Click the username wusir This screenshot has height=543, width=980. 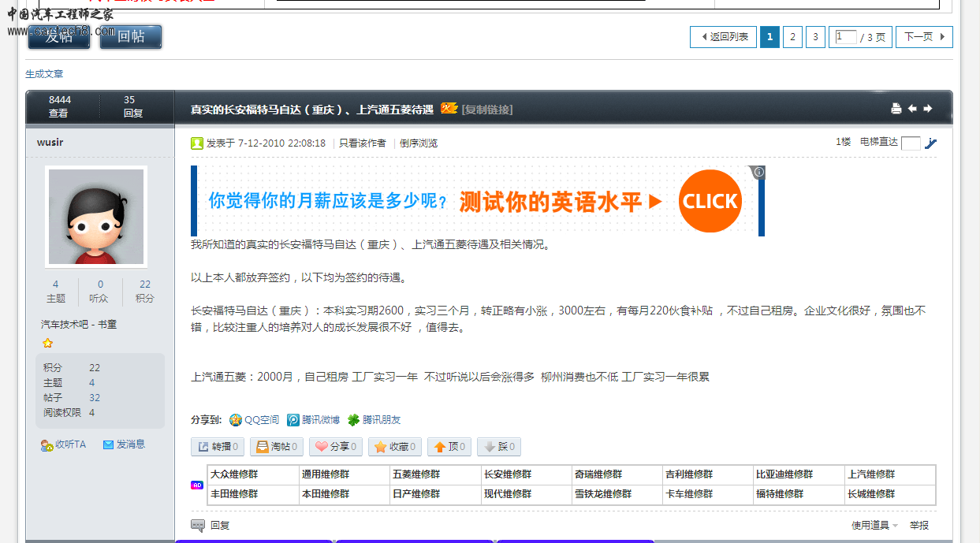point(50,143)
